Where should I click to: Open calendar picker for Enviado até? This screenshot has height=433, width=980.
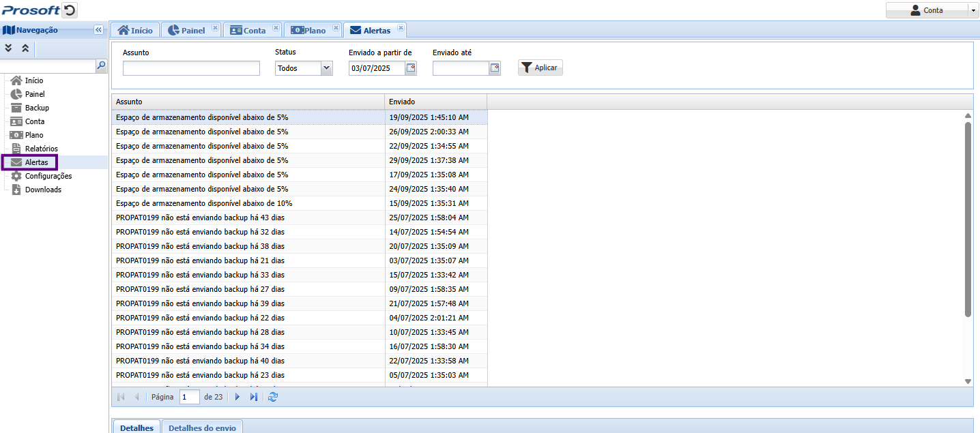[x=495, y=68]
